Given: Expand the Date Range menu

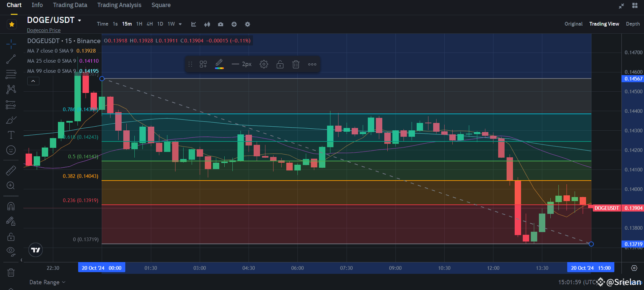Looking at the screenshot, I should (47, 282).
